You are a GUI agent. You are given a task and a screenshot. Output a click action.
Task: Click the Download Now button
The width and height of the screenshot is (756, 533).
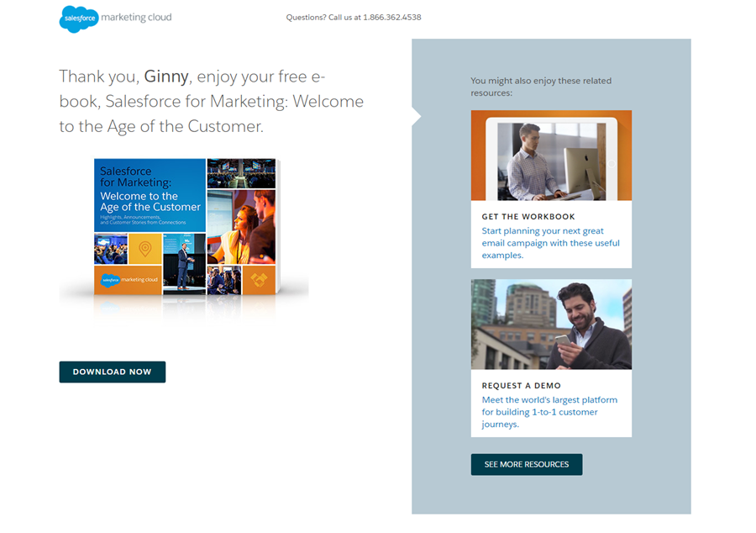113,372
